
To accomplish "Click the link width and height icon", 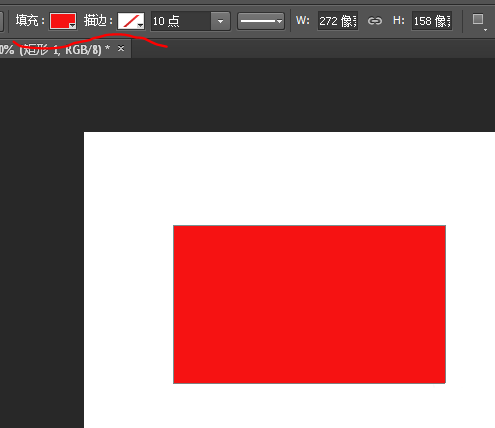I will (375, 21).
